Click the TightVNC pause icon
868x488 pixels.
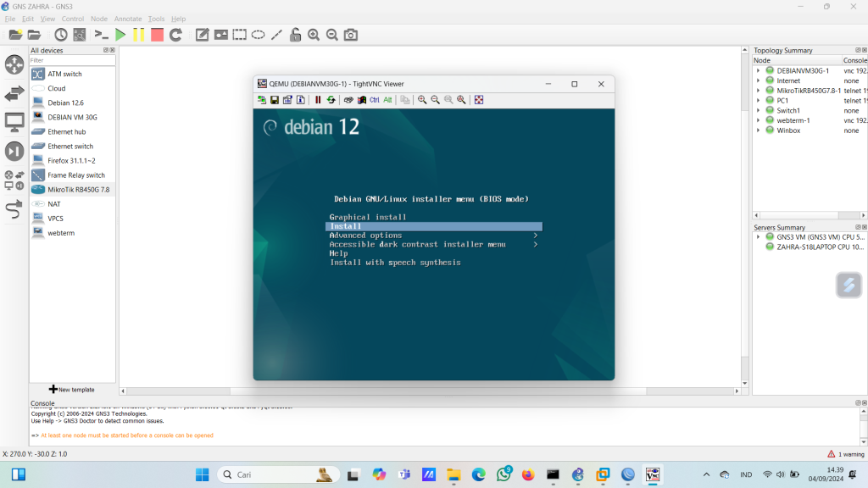318,100
